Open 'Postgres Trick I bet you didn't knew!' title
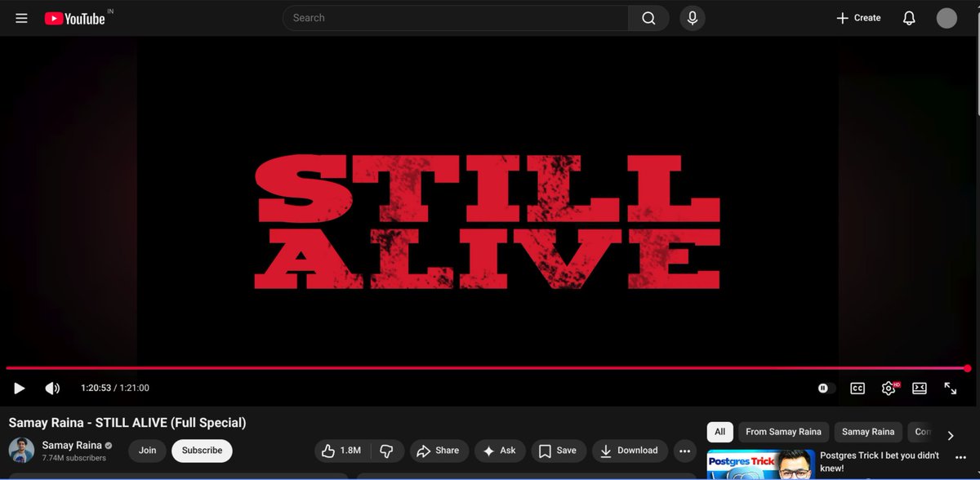980x480 pixels. point(879,462)
